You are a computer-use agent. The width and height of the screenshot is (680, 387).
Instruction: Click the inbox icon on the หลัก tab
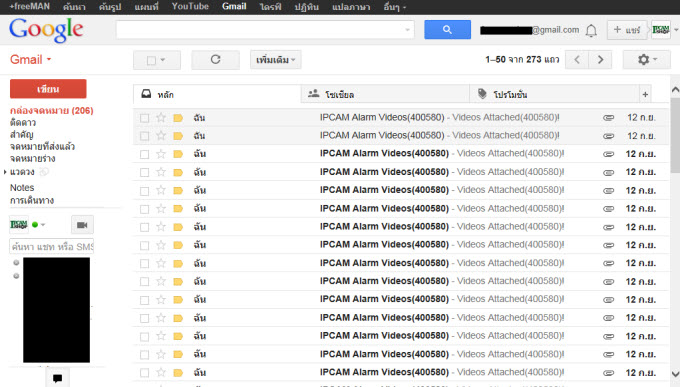click(147, 94)
